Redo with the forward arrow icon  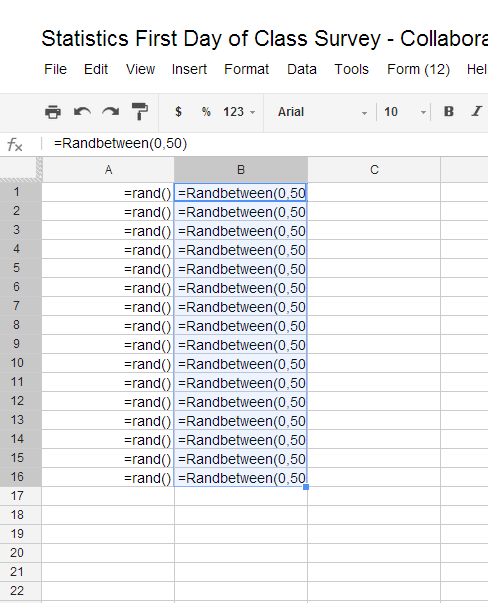(111, 112)
